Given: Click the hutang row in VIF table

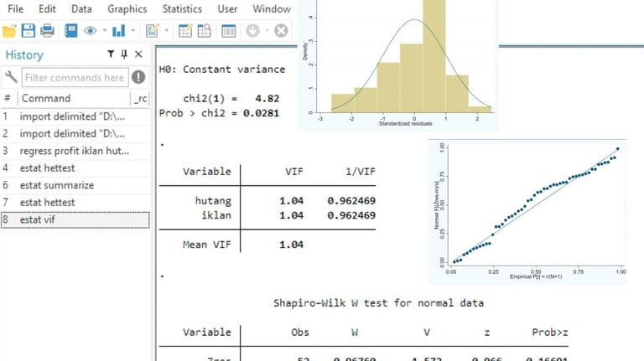Looking at the screenshot, I should pyautogui.click(x=267, y=200).
